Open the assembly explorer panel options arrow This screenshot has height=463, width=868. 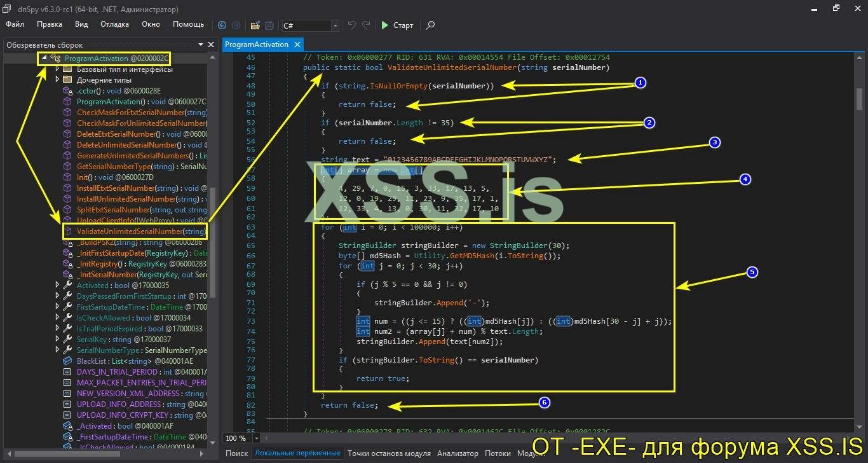tap(201, 45)
